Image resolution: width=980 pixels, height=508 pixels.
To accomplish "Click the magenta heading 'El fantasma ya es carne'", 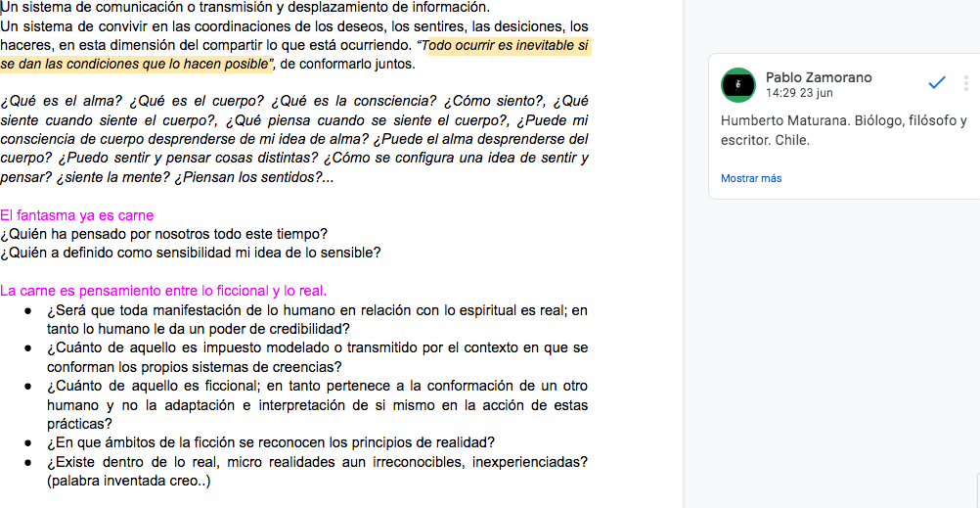I will pos(77,215).
